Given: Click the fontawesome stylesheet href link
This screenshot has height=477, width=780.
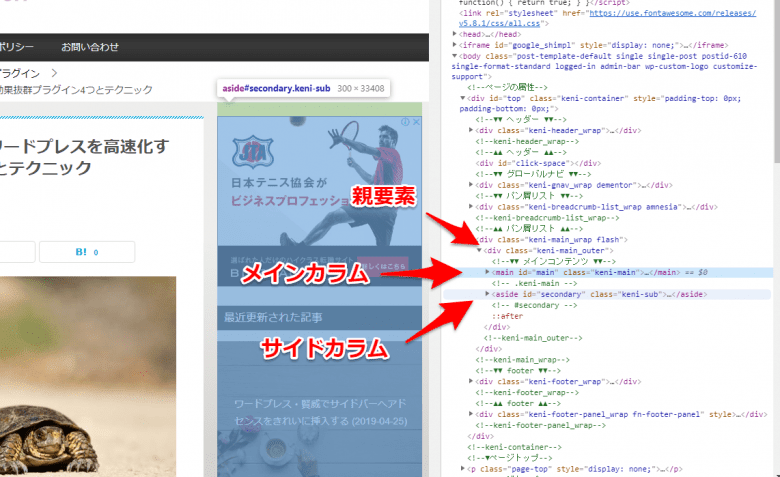Looking at the screenshot, I should (x=607, y=18).
